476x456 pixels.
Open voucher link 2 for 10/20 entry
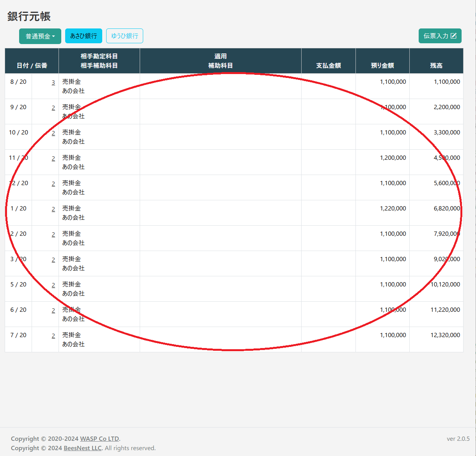(53, 133)
